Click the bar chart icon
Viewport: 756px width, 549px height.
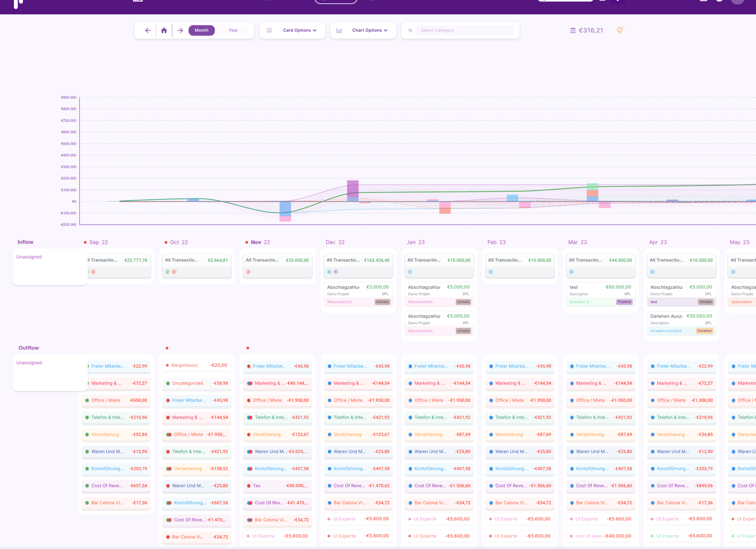(x=339, y=30)
